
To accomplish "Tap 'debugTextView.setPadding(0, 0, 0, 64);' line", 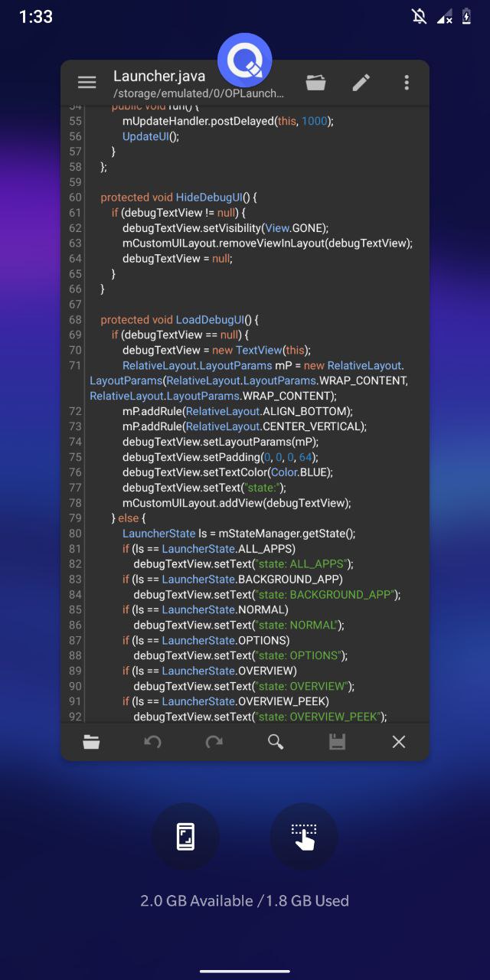I will [x=221, y=457].
